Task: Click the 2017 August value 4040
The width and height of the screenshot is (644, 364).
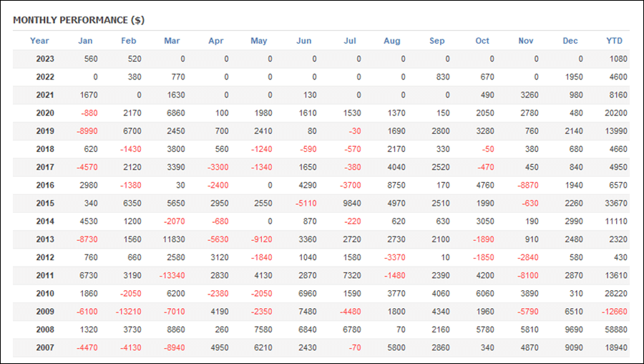Action: (396, 168)
